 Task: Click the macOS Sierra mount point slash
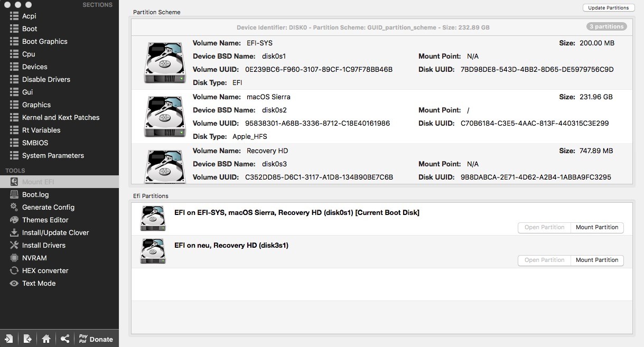click(x=468, y=110)
